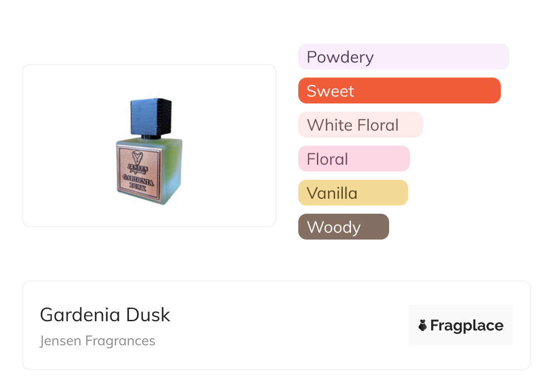Viewport: 553px width, 392px height.
Task: Open the Gardenia Dusk fragrance title
Action: [105, 315]
